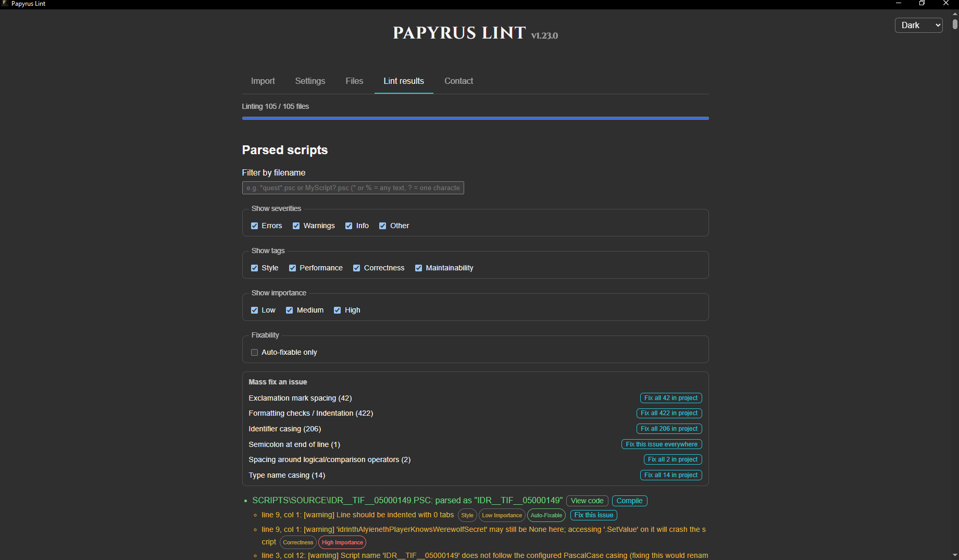Click the linting progress bar
The width and height of the screenshot is (959, 560).
[x=475, y=118]
